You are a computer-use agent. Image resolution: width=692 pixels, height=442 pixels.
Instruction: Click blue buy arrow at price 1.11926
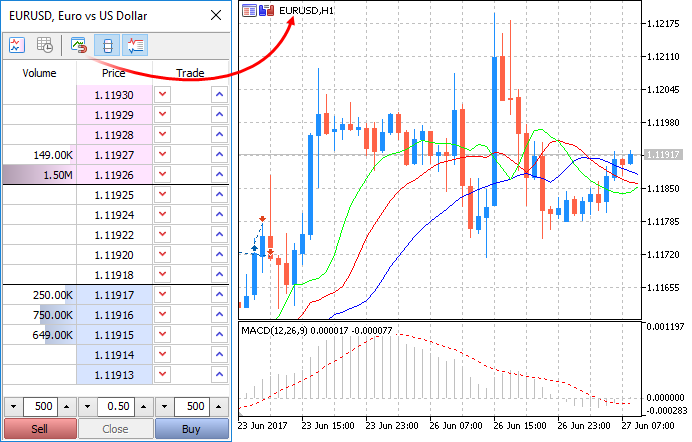pyautogui.click(x=219, y=175)
